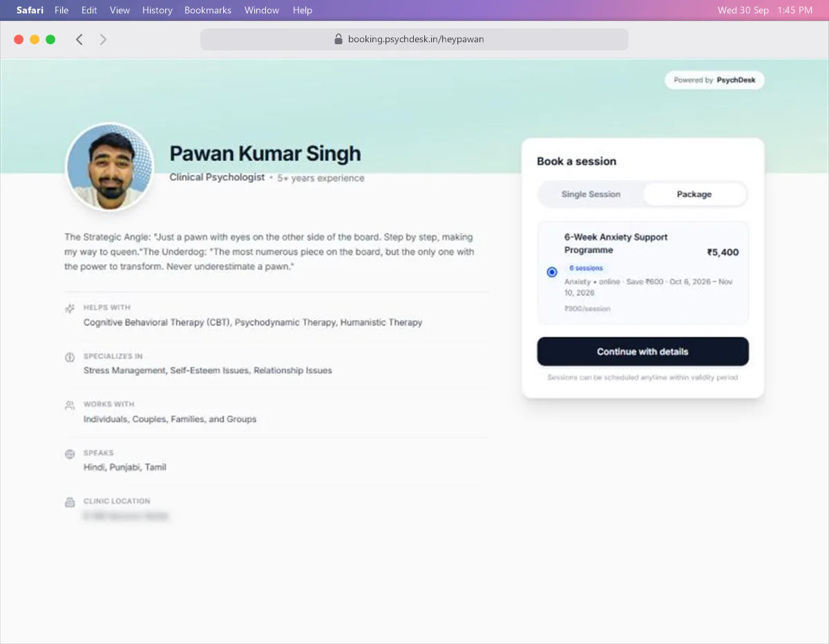Click the 6 sessions badge
Image resolution: width=829 pixels, height=644 pixels.
pos(586,268)
